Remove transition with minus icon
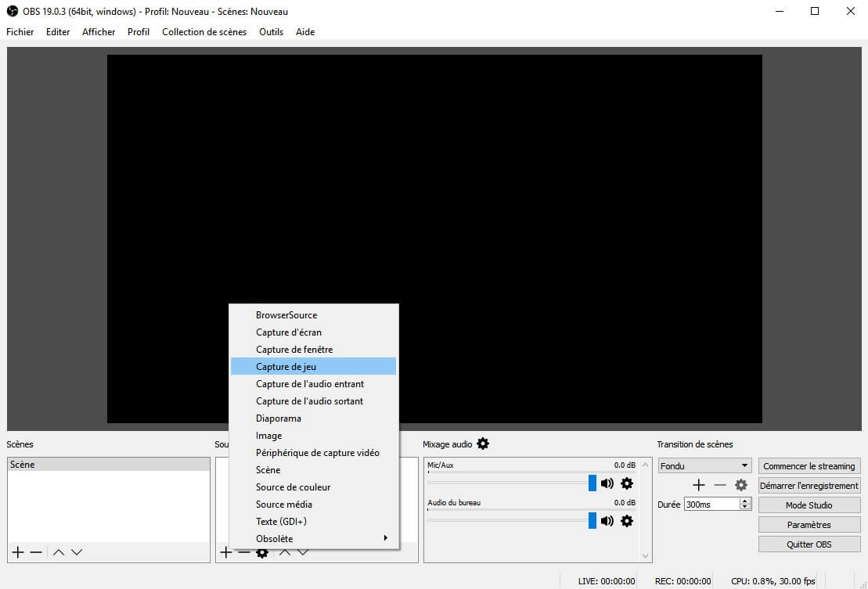Viewport: 868px width, 589px height. point(719,485)
